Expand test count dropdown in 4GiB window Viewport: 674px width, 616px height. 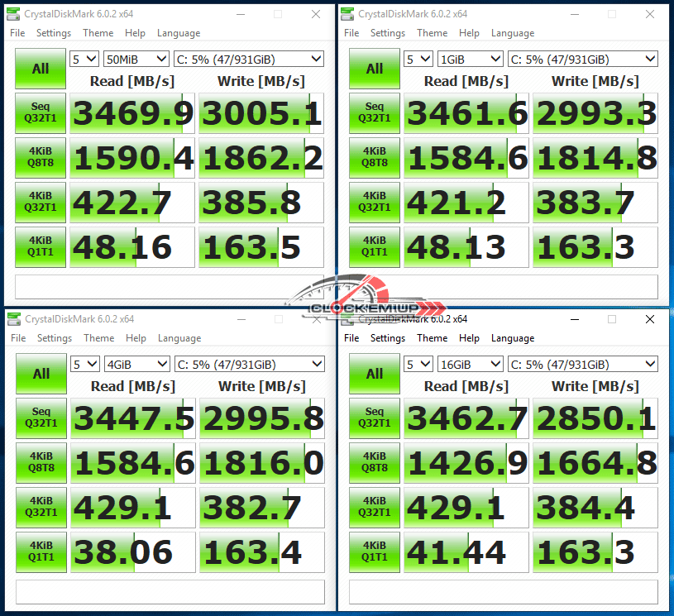click(x=85, y=364)
